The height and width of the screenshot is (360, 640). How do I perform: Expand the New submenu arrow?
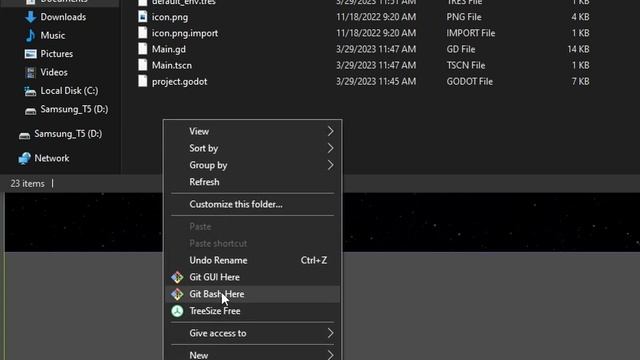(330, 355)
